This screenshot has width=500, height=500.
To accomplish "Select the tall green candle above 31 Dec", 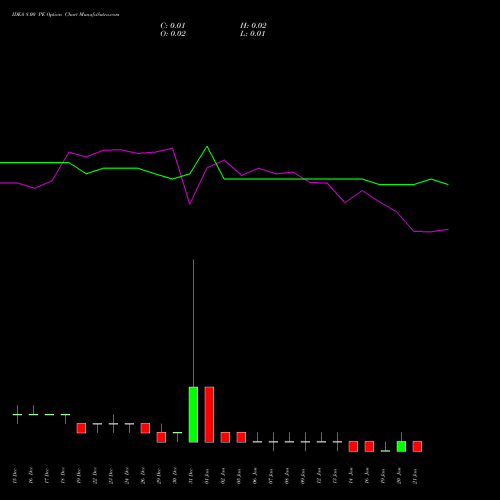I will pyautogui.click(x=193, y=415).
